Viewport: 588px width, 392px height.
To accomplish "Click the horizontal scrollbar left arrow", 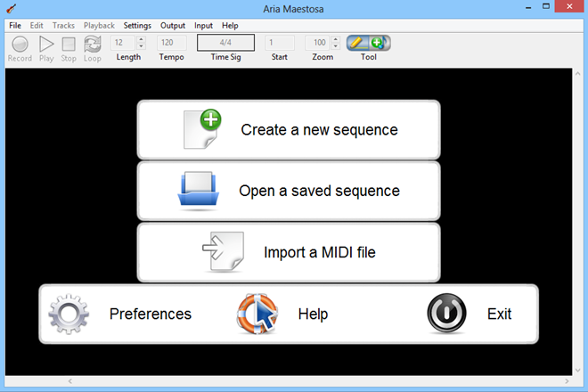I will point(70,381).
